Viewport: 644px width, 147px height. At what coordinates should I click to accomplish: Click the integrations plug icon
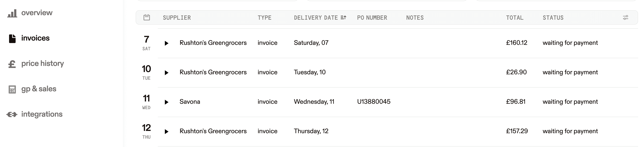click(x=12, y=115)
